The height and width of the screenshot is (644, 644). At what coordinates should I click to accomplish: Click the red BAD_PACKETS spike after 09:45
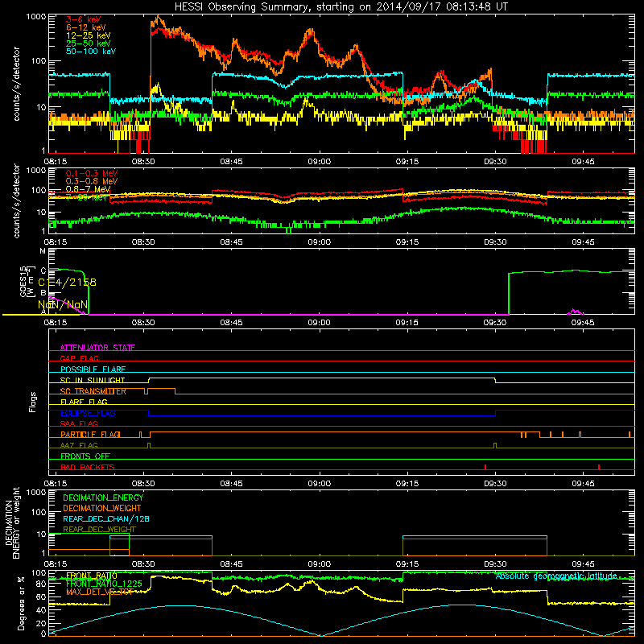(599, 467)
